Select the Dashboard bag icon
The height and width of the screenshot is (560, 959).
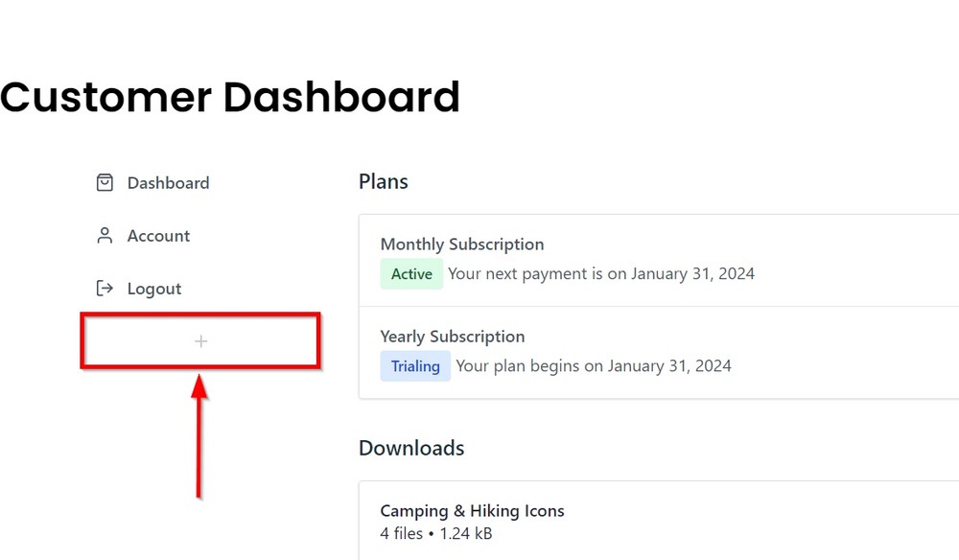[x=104, y=182]
